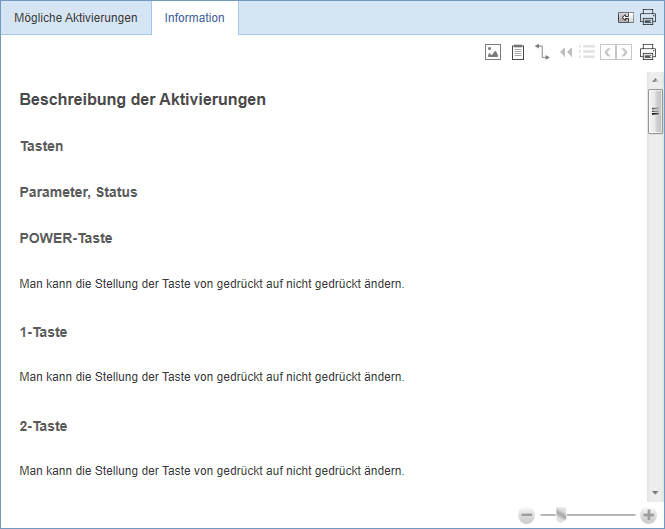Screen dimensions: 665x529
Task: Zoom out with the minus button
Action: [x=526, y=515]
